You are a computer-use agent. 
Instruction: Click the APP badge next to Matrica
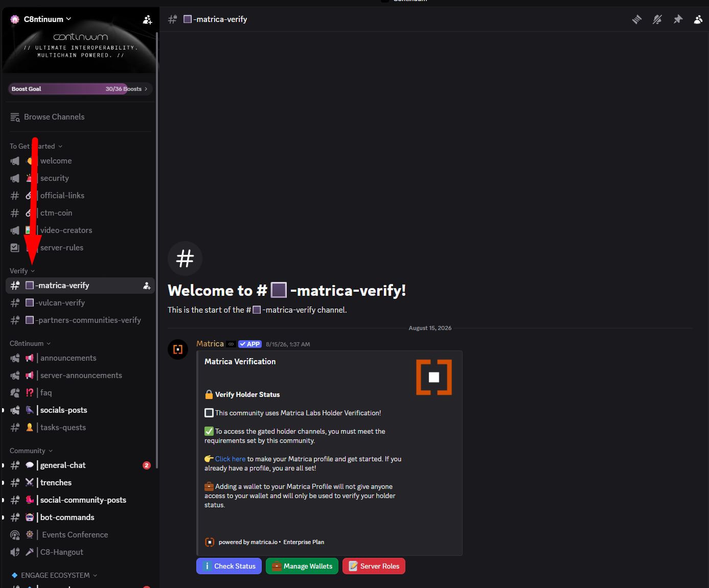pos(250,344)
